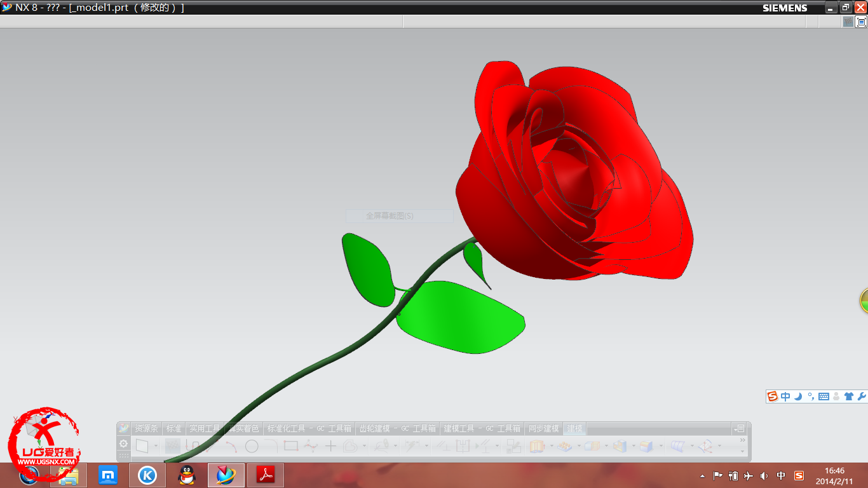The image size is (868, 488).
Task: Open the 资源条 tab
Action: (146, 428)
